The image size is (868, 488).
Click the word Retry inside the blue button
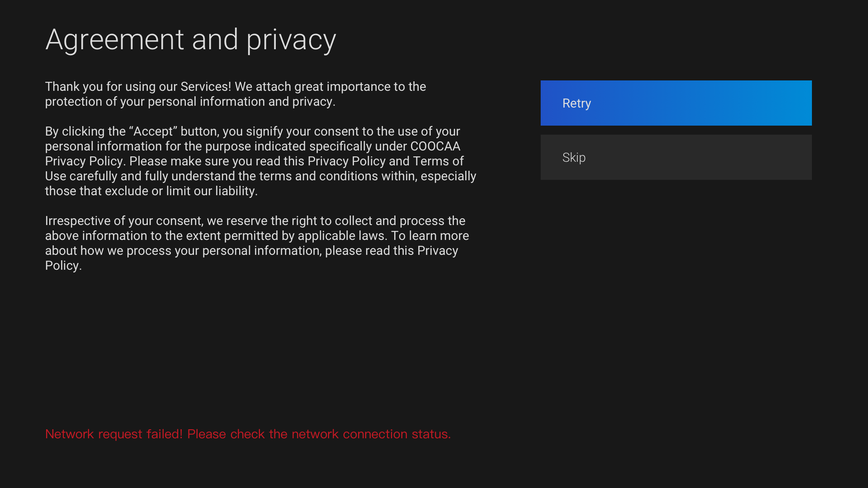tap(576, 103)
